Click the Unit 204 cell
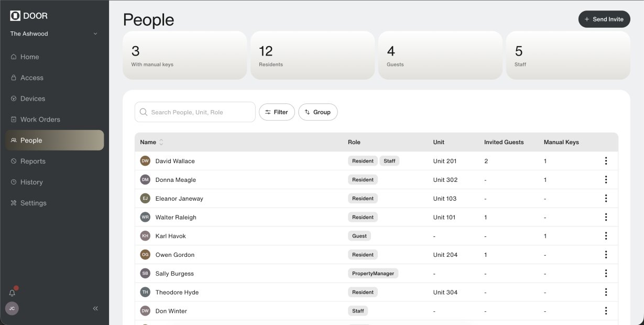Image resolution: width=644 pixels, height=325 pixels. pos(445,255)
